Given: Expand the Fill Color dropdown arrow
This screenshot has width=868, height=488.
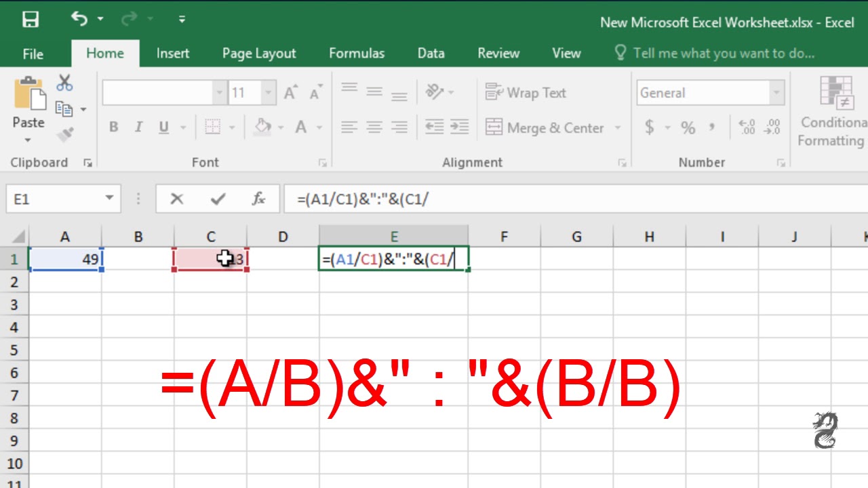Looking at the screenshot, I should pos(281,127).
